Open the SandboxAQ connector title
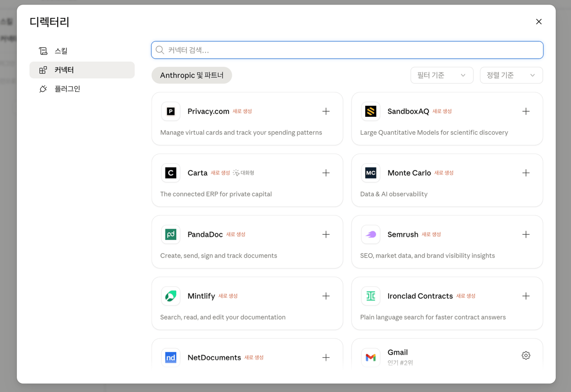The image size is (571, 392). [x=408, y=111]
